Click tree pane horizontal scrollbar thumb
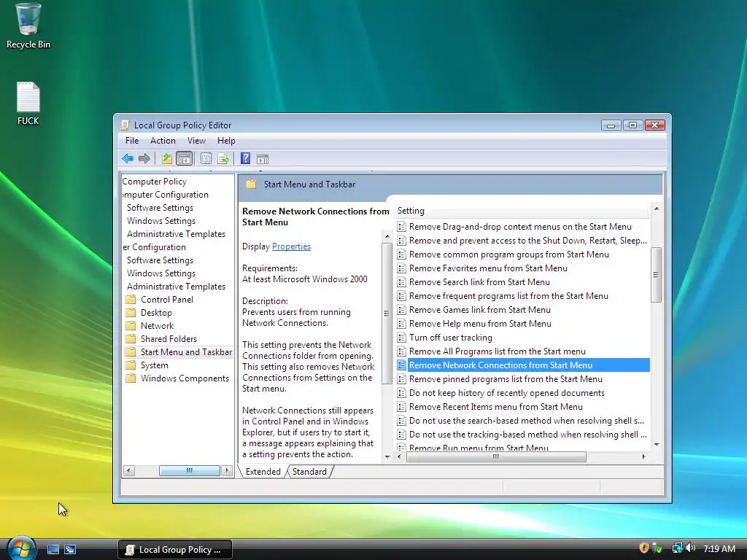 tap(190, 470)
